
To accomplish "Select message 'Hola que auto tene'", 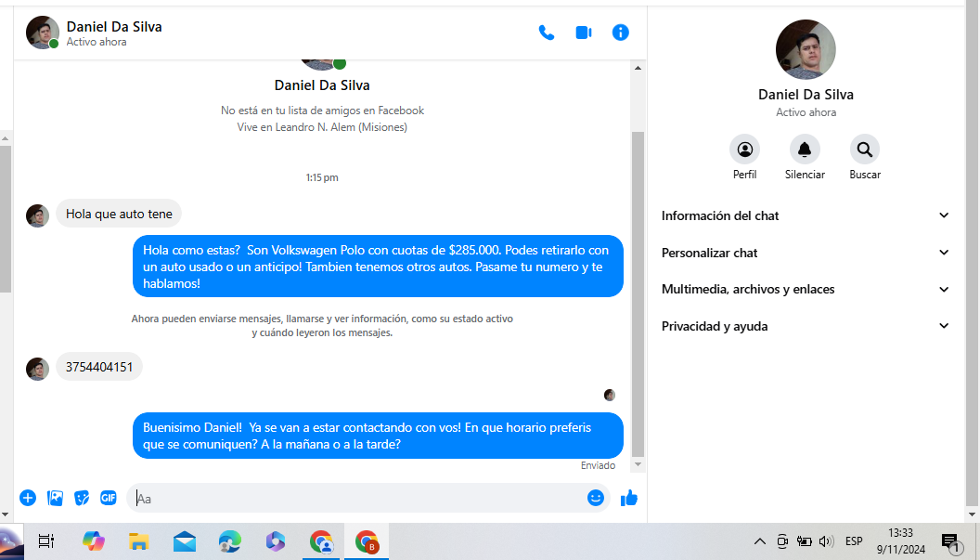I will (119, 214).
